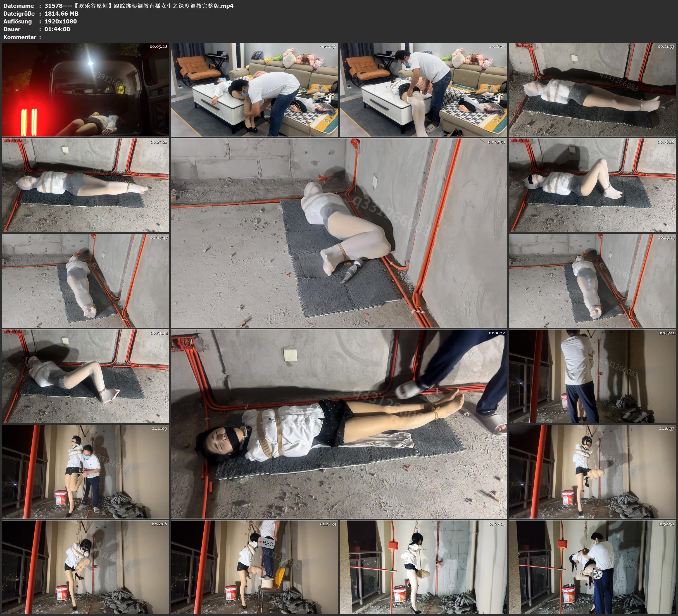Open the thumbnail marked 01:11:09
This screenshot has height=616, width=678.
point(85,471)
